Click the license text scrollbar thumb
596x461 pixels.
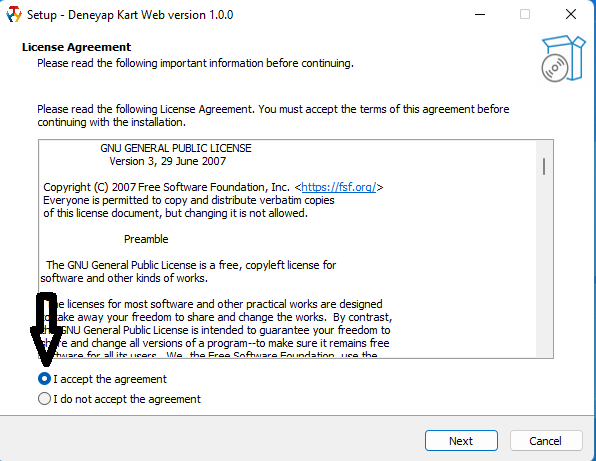tap(544, 166)
